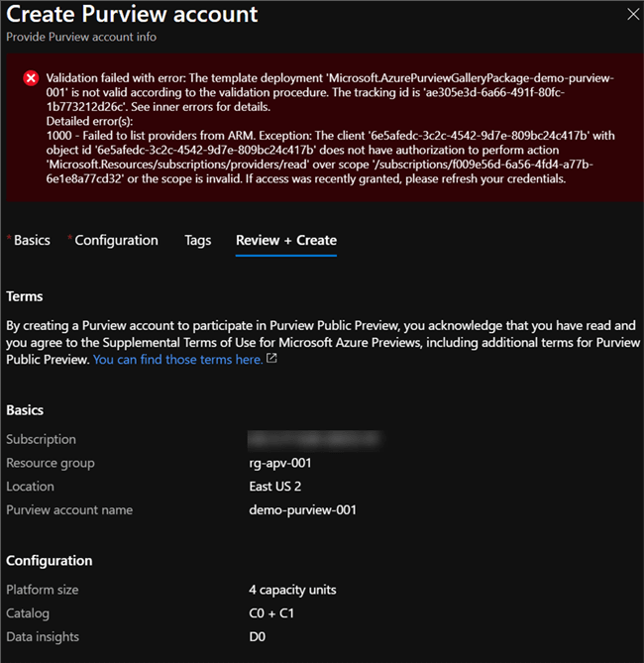Click the D0 data insights value
The image size is (644, 663).
[x=259, y=637]
